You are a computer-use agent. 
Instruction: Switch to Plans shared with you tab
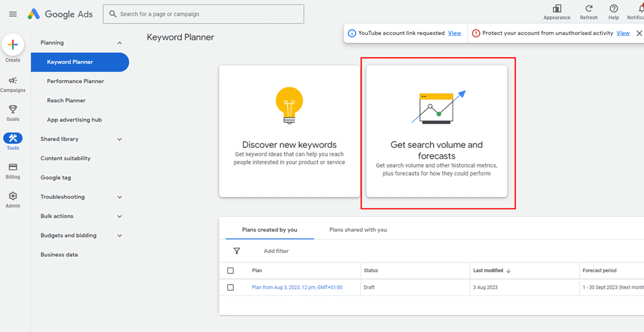point(358,230)
